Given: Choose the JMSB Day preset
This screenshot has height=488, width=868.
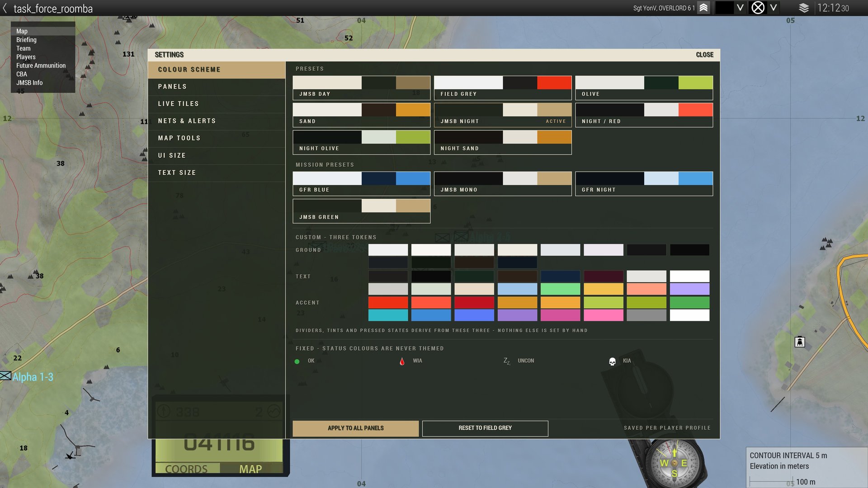Looking at the screenshot, I should (361, 88).
